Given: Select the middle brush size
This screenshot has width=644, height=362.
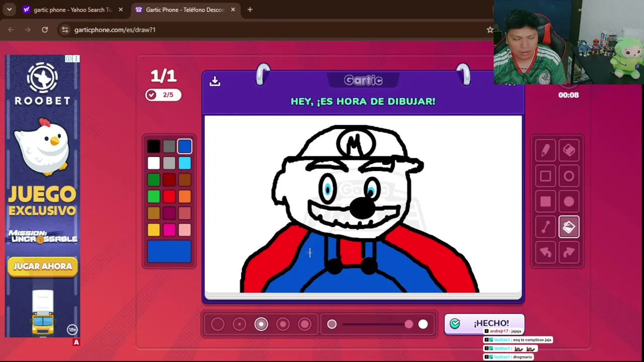Looking at the screenshot, I should 261,324.
